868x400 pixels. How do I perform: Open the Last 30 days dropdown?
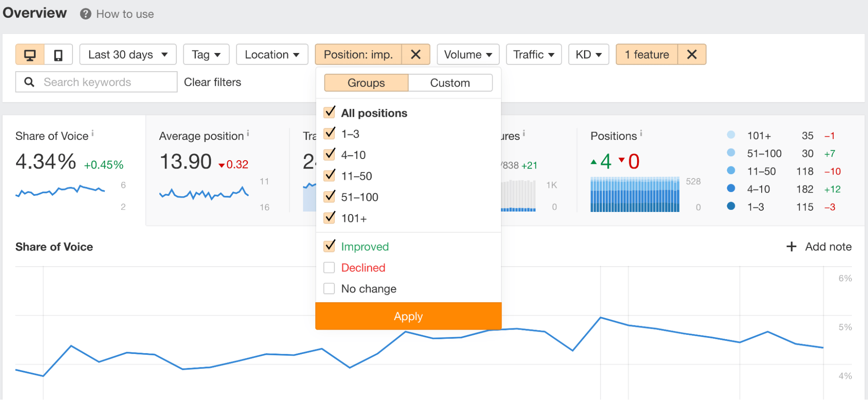[x=128, y=55]
